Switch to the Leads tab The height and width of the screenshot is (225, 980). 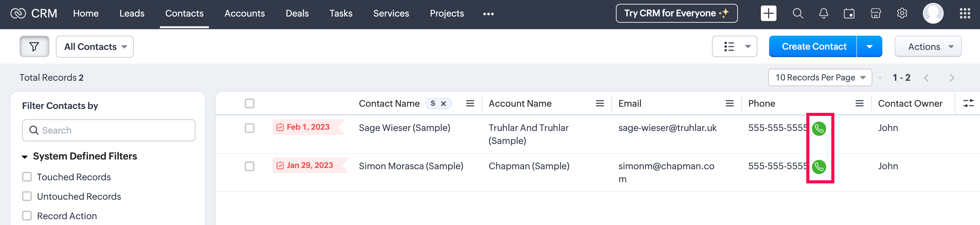(x=132, y=14)
